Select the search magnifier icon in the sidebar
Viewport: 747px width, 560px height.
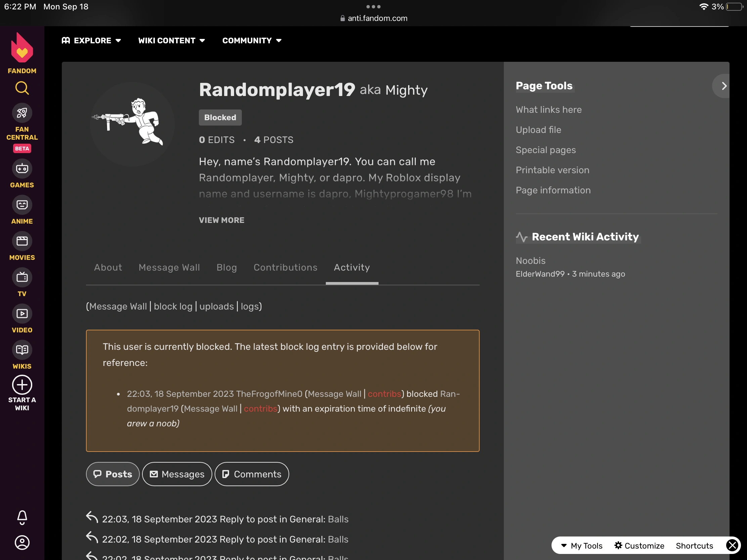21,88
